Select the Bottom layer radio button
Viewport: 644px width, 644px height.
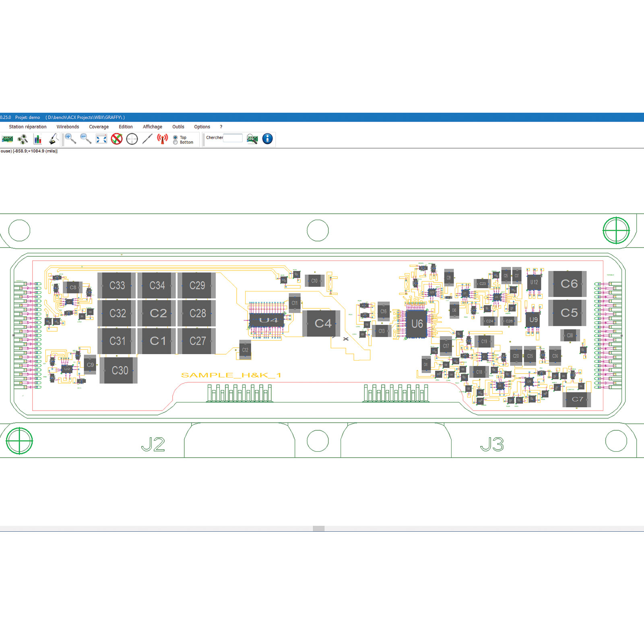[175, 142]
